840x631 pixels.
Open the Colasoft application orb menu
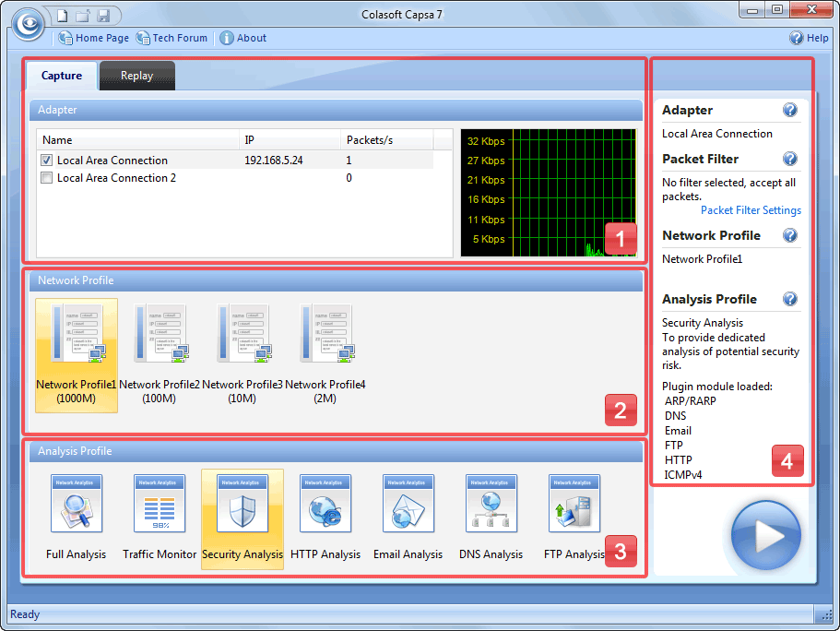[x=28, y=24]
